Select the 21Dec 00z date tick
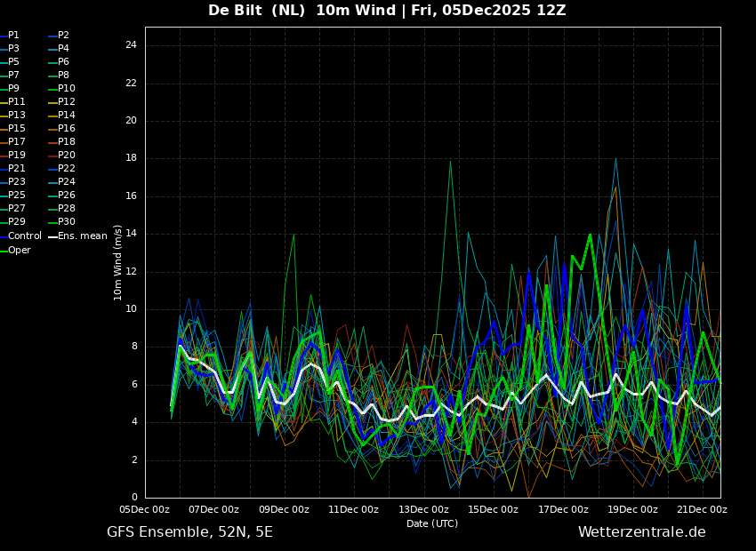756x551 pixels. [x=702, y=509]
